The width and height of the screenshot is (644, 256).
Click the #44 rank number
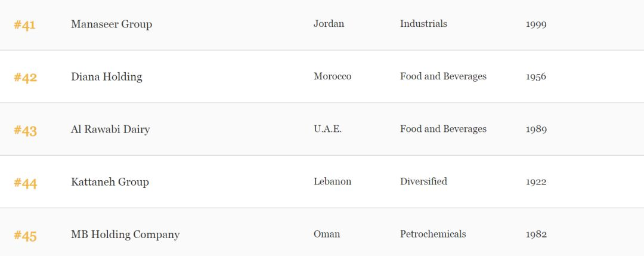coord(26,183)
